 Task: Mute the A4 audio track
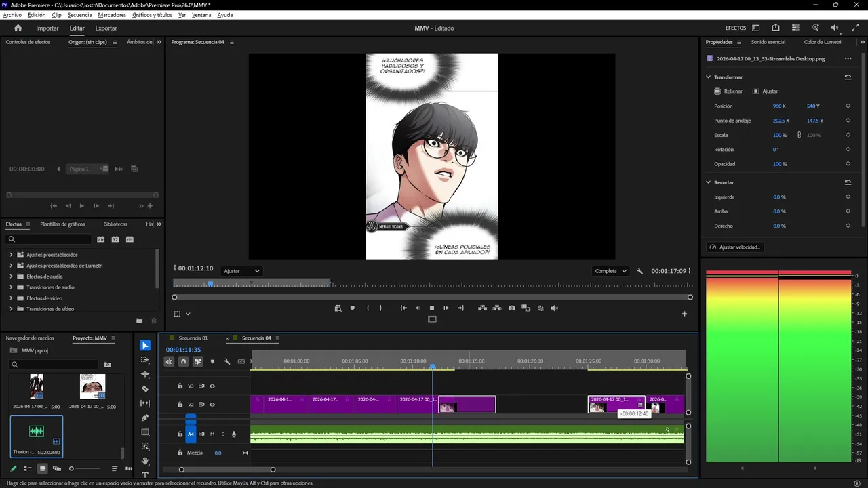point(212,434)
